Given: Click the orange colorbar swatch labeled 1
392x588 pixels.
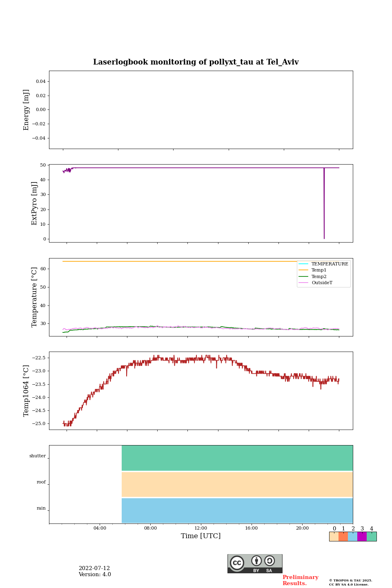Looking at the screenshot, I should (343, 537).
